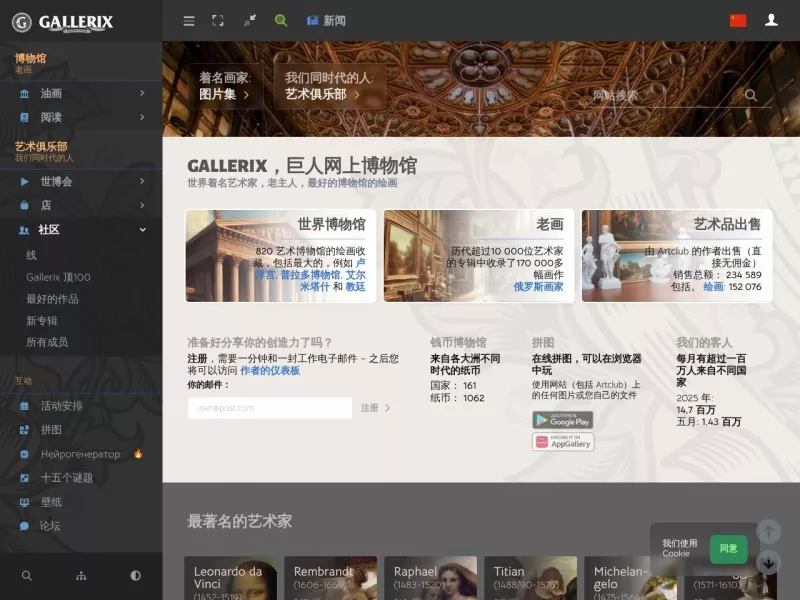Follow the 作者的仪表板 link

pos(270,370)
